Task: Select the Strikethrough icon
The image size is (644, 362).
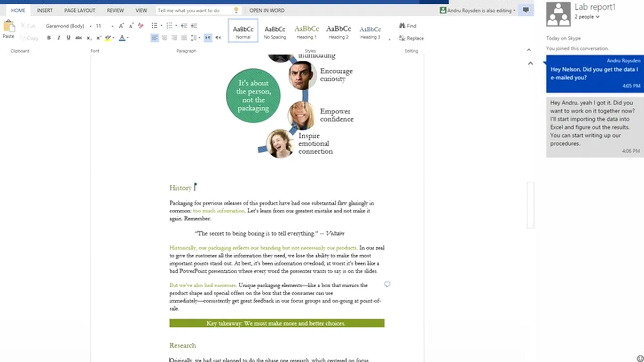Action: [78, 37]
